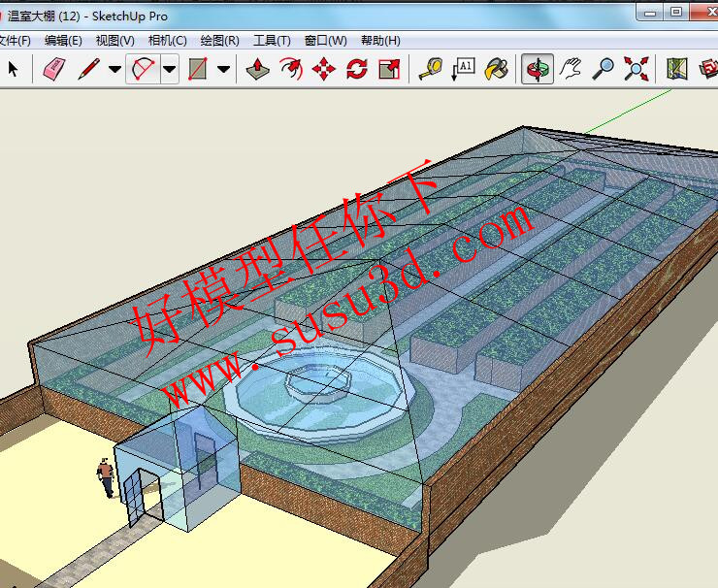Maximize the SketchUp Pro window

point(676,13)
